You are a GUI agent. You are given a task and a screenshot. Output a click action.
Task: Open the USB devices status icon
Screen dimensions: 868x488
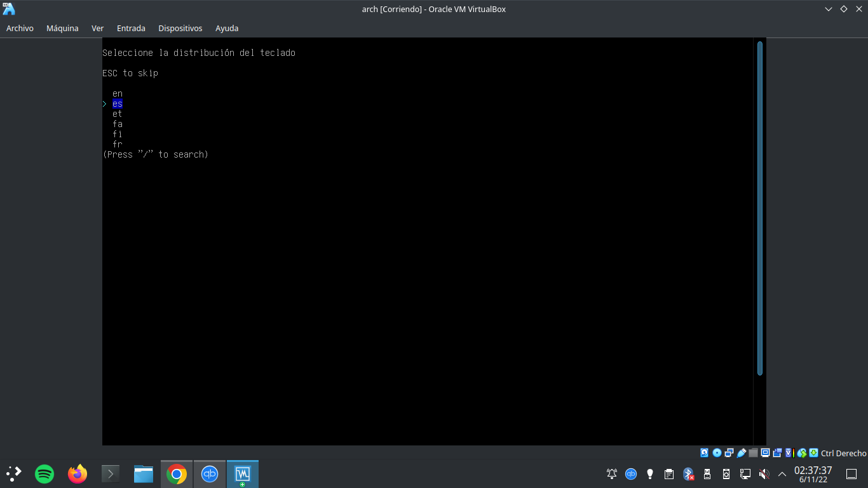pyautogui.click(x=740, y=453)
